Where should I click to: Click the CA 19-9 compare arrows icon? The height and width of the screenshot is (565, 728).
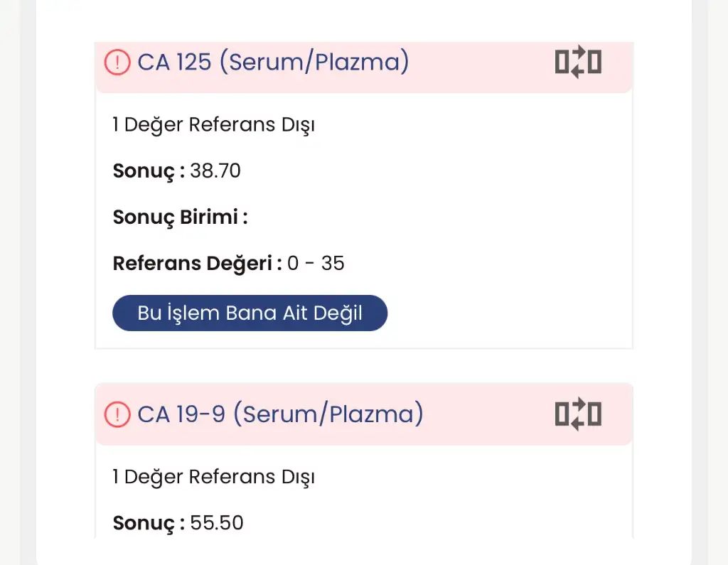click(577, 414)
